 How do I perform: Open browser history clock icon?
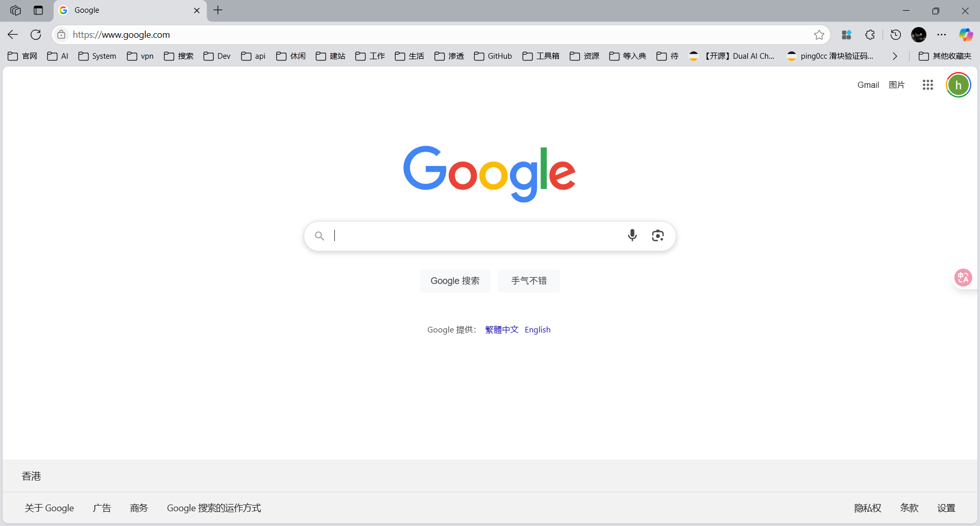coord(896,35)
